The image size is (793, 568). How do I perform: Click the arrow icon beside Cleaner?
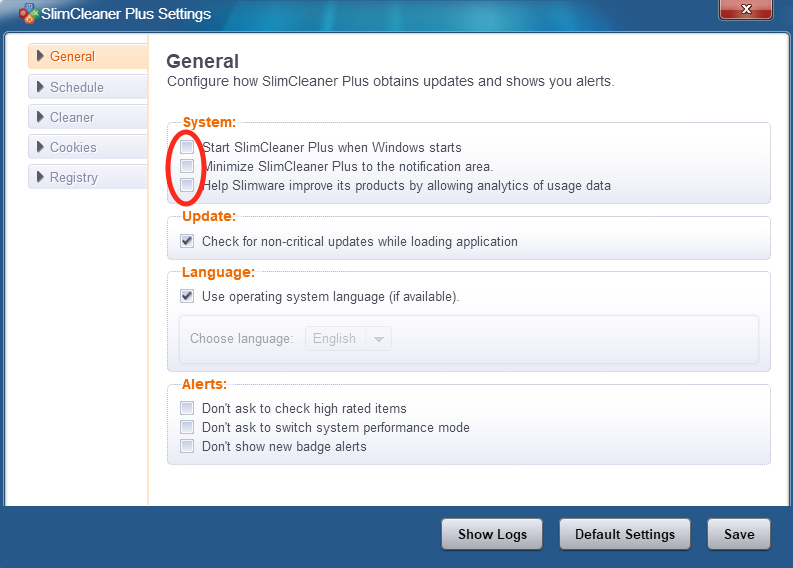[41, 117]
